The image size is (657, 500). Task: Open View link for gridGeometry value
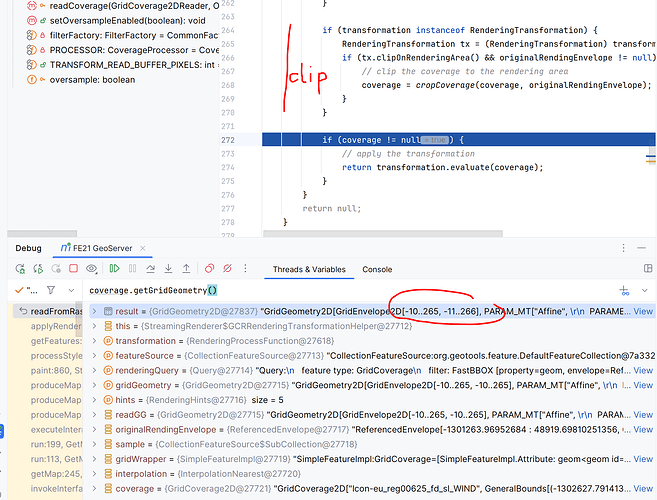pos(643,385)
